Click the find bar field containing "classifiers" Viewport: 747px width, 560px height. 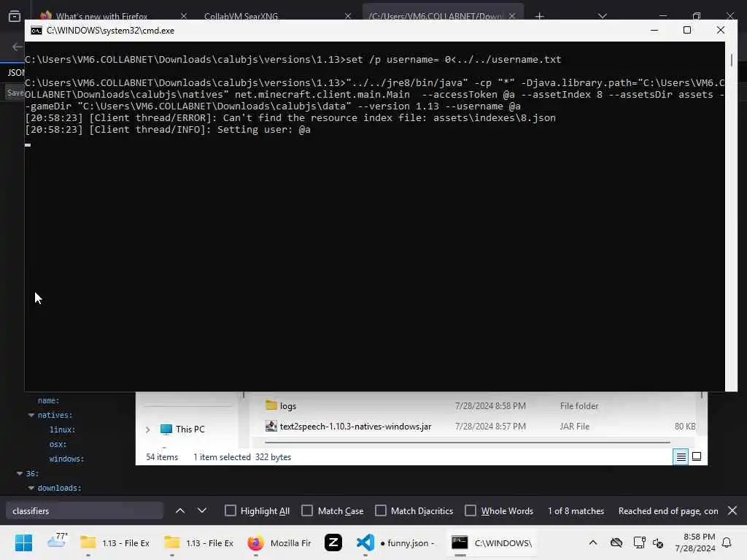click(x=85, y=511)
